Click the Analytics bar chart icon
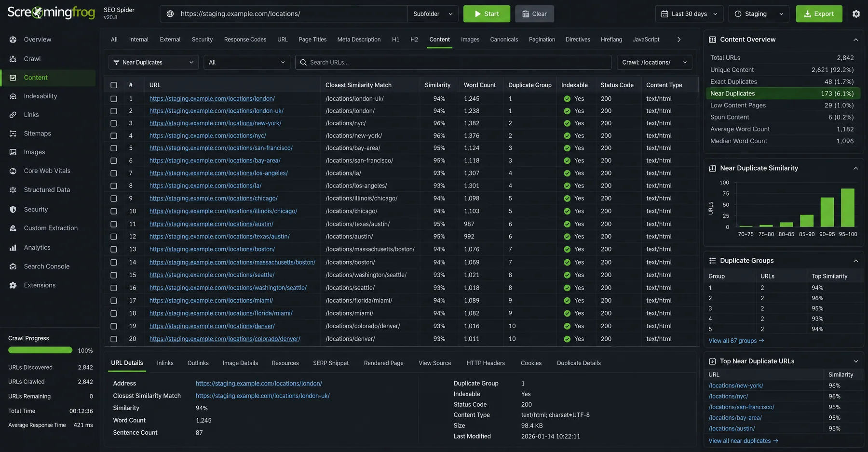The image size is (868, 452). 13,248
